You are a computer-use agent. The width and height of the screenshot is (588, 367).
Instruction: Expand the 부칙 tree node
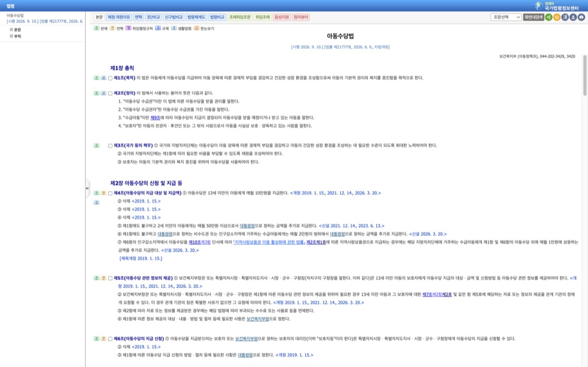(11, 37)
